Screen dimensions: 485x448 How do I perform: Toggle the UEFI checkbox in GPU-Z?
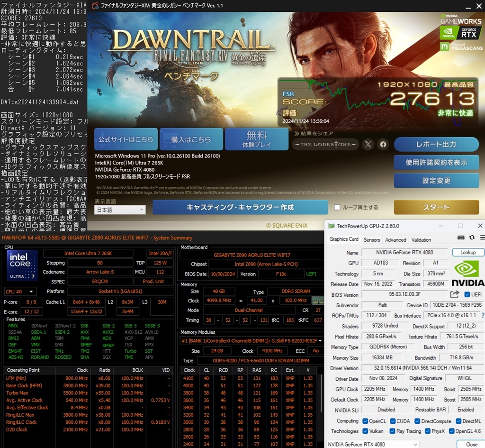(x=467, y=294)
